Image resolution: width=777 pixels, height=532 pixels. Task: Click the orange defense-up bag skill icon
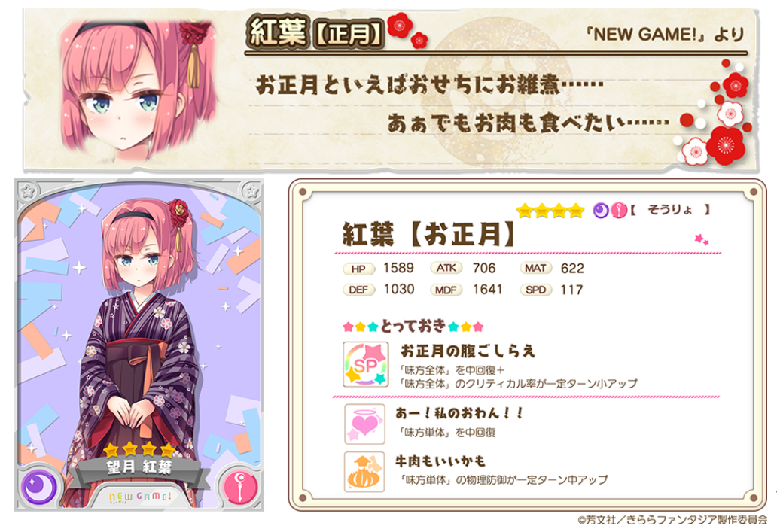click(x=364, y=472)
